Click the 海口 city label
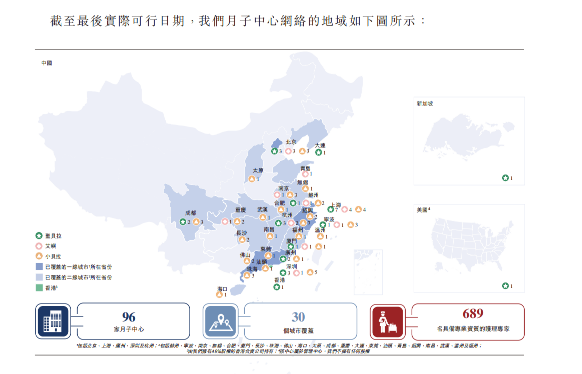582x374 pixels. coord(222,289)
